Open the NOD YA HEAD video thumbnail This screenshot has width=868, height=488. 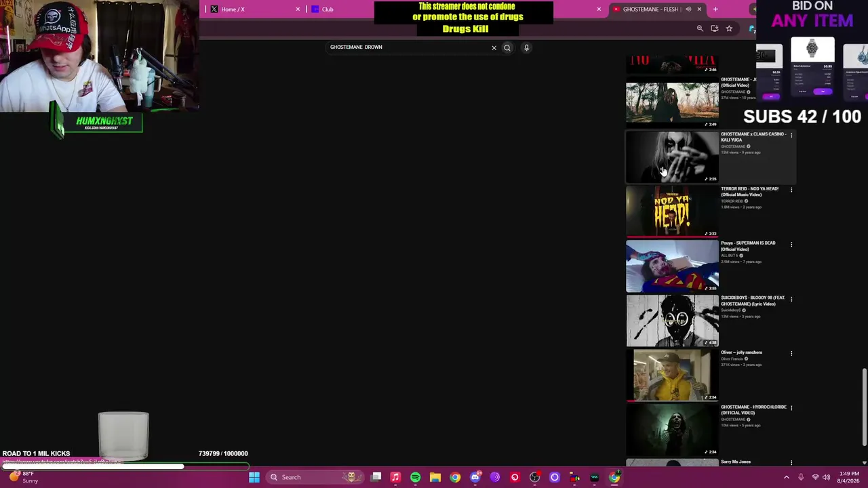tap(672, 211)
